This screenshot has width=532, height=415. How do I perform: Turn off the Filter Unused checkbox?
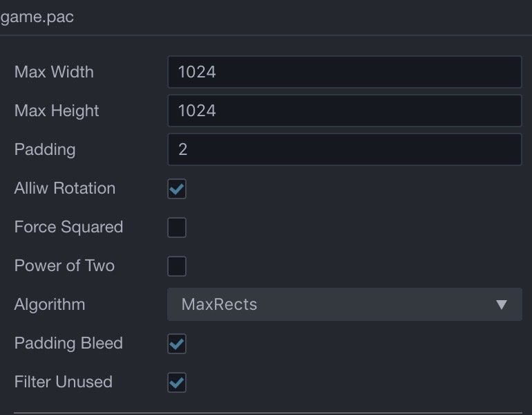click(177, 382)
